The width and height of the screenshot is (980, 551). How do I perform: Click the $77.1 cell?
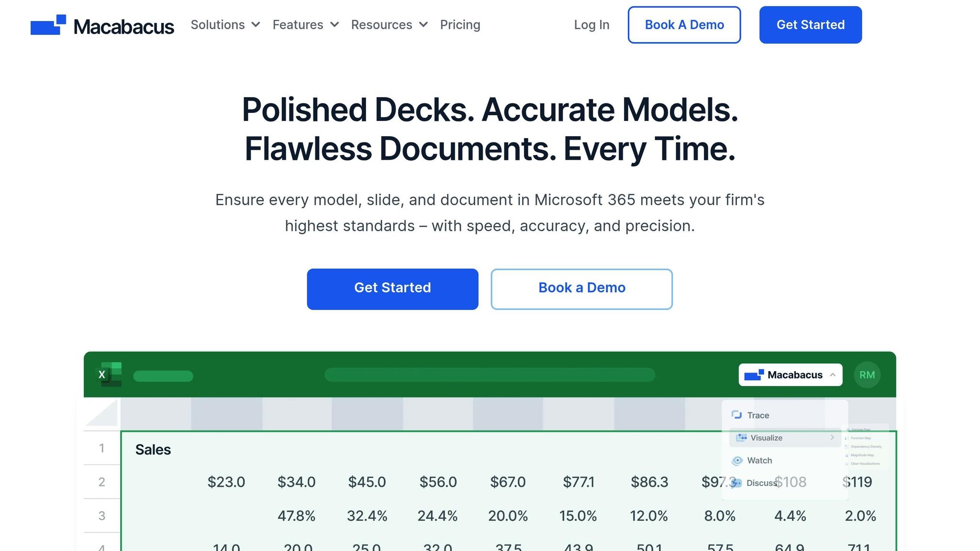pos(579,482)
